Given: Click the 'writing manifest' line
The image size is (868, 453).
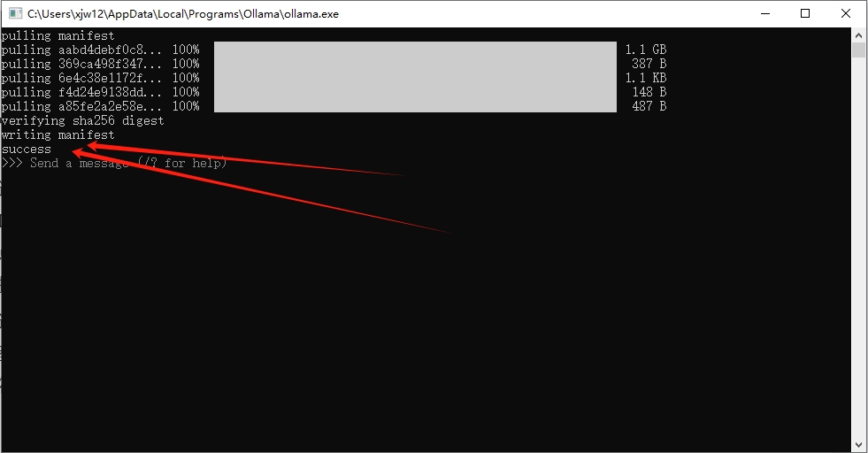Looking at the screenshot, I should (58, 134).
